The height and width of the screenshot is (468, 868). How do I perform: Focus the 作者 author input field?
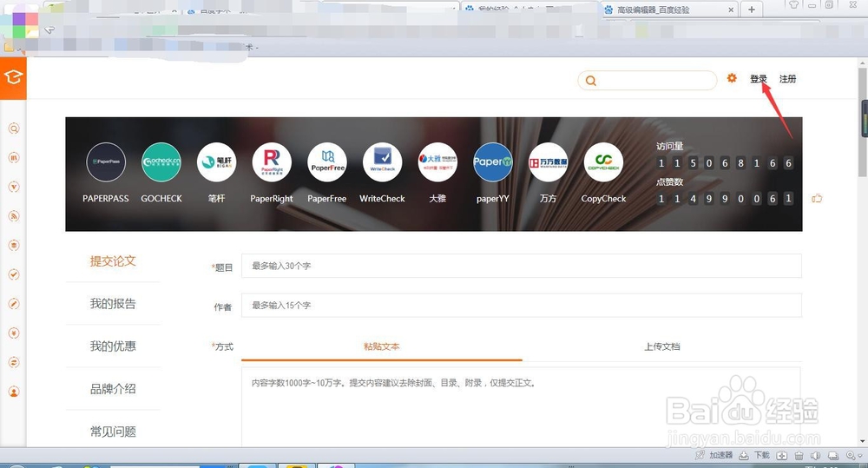point(522,305)
